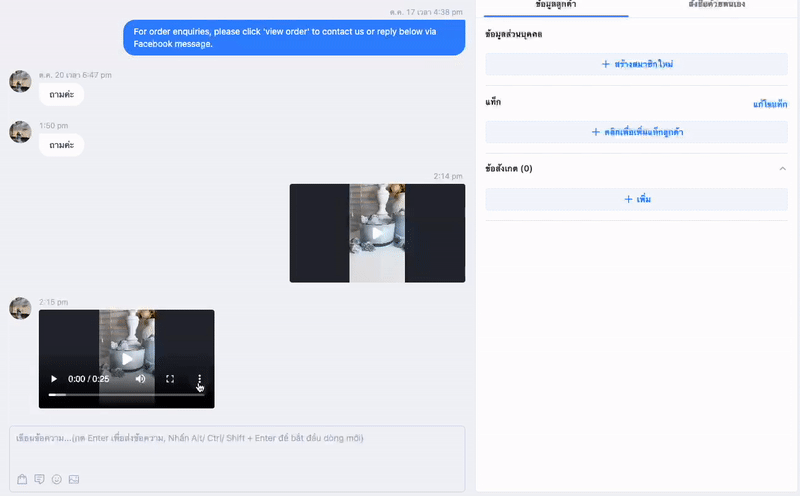The height and width of the screenshot is (496, 800).
Task: Click the ถามค่ะ message from 6:47 pm
Action: [61, 94]
